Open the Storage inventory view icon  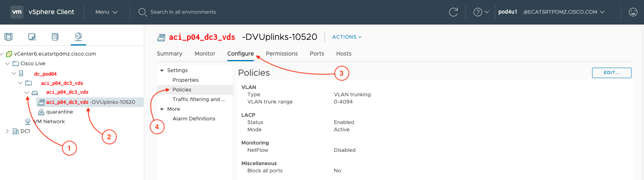55,37
